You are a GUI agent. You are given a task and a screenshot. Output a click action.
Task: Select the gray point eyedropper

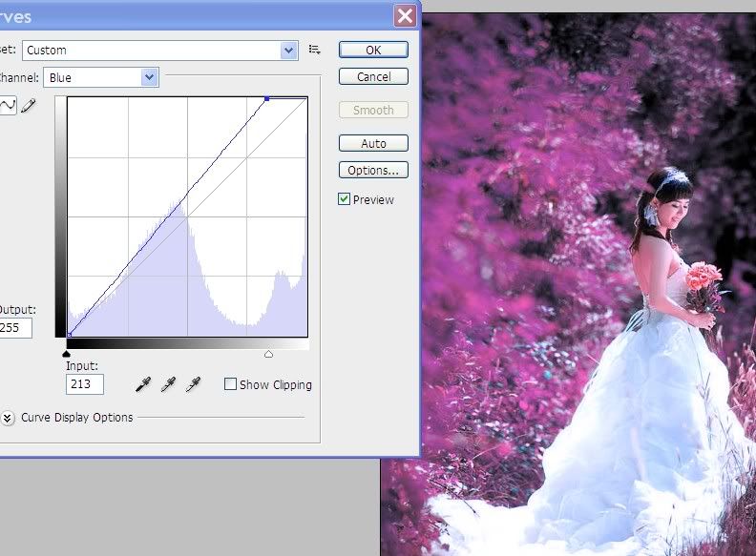[x=168, y=384]
